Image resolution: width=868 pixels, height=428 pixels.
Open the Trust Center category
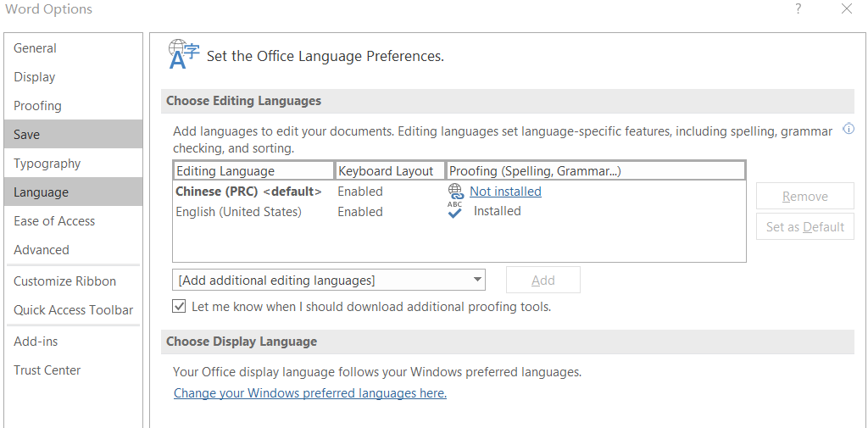47,370
